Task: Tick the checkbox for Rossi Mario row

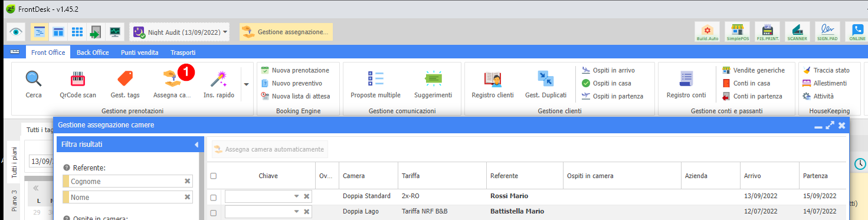Action: point(214,197)
